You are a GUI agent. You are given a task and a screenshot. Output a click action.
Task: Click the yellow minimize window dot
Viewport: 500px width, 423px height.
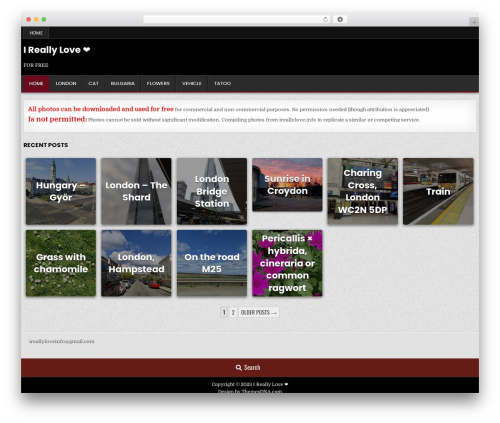36,20
